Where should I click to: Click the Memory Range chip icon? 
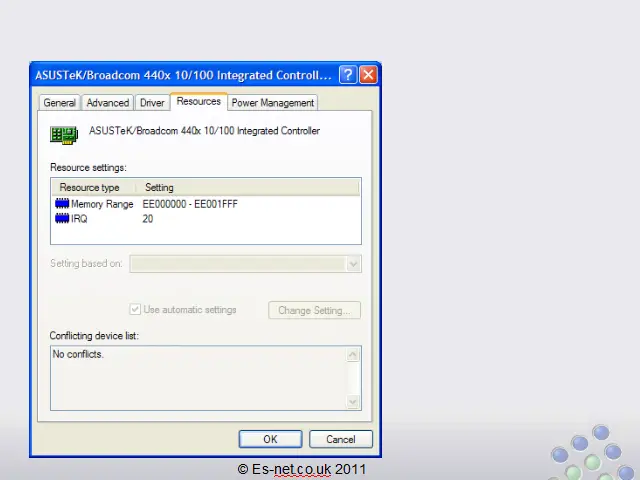[x=62, y=203]
